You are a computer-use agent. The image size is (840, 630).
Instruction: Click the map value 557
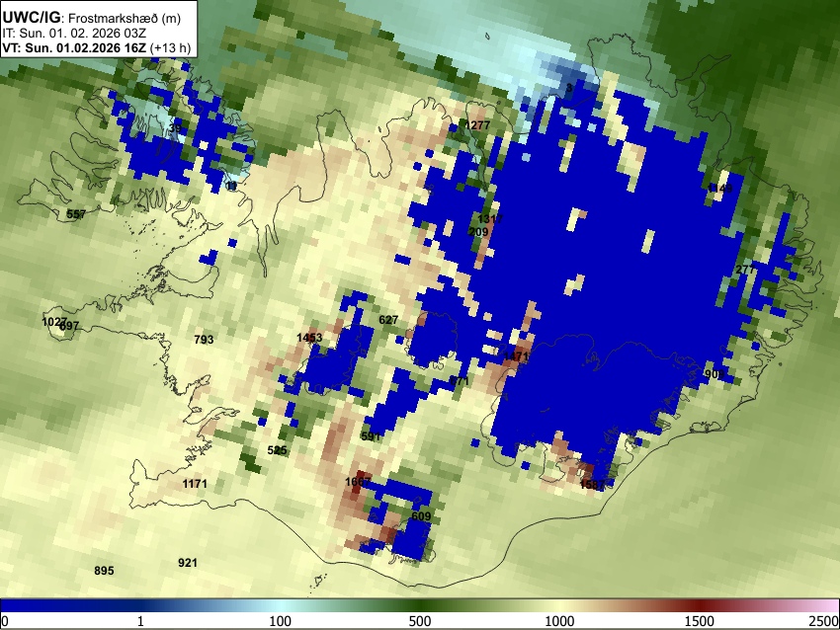[x=76, y=214]
